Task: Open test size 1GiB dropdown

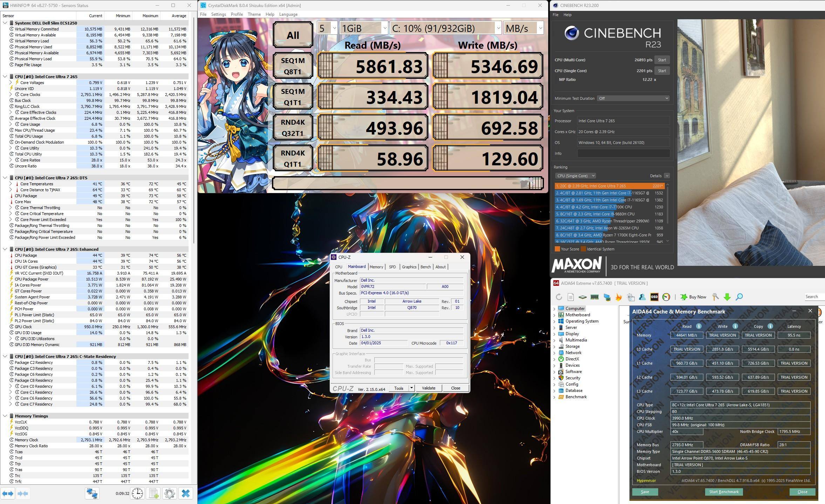Action: click(x=363, y=28)
